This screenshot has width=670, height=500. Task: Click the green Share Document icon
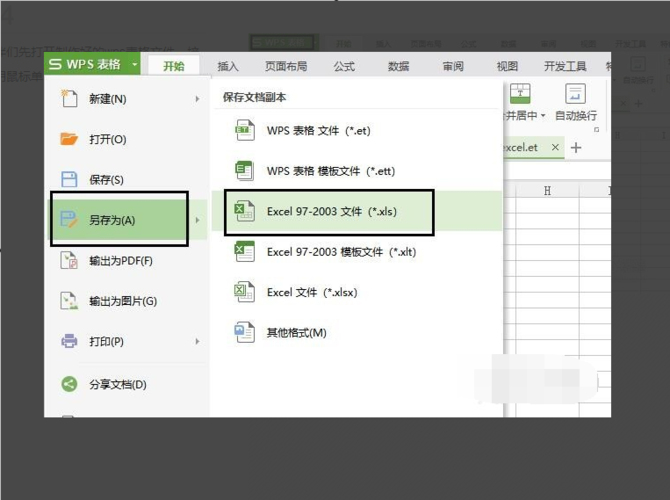pos(69,384)
